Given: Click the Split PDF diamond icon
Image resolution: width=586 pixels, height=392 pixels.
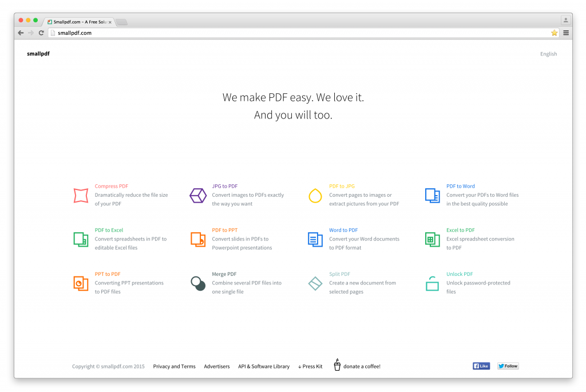Looking at the screenshot, I should (x=315, y=283).
